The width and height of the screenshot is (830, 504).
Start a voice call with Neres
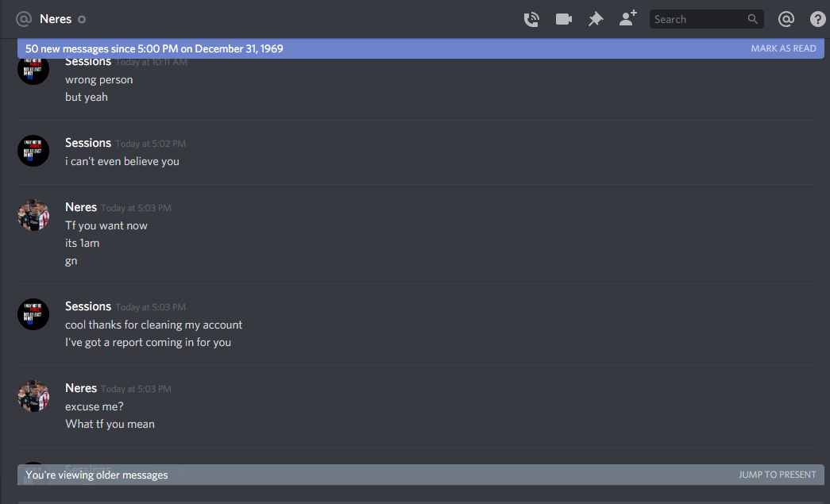[x=531, y=20]
